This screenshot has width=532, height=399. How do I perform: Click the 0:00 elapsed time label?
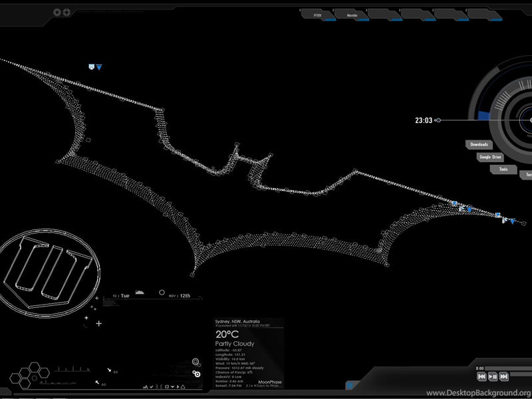(x=479, y=368)
